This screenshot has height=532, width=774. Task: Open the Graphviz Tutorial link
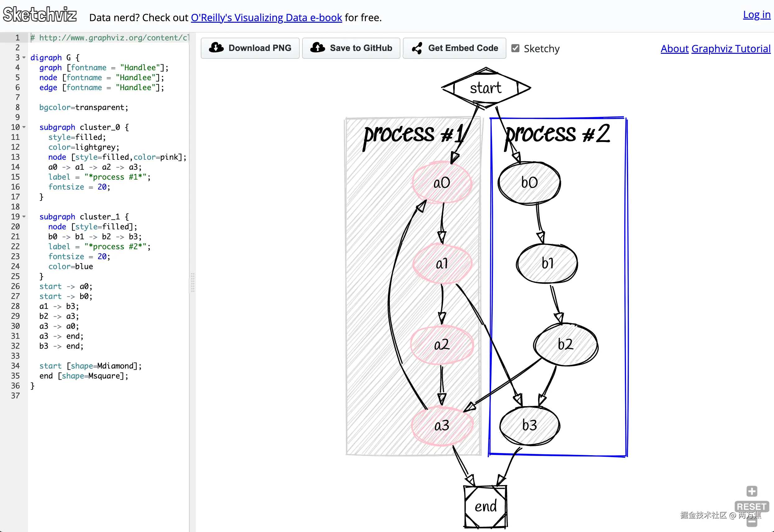pyautogui.click(x=731, y=49)
